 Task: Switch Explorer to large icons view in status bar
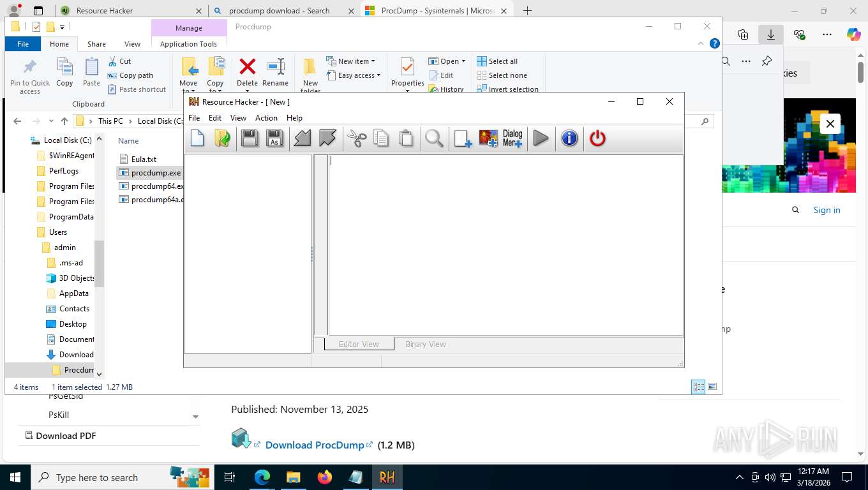click(x=712, y=387)
